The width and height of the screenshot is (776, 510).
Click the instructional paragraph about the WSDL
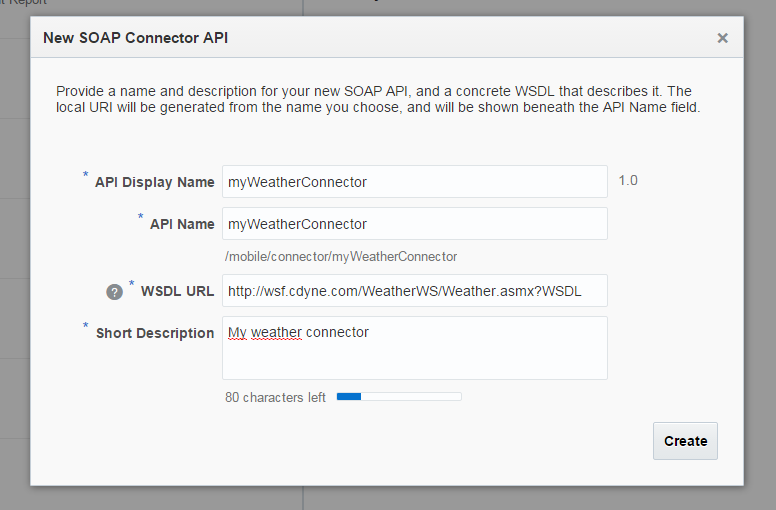pos(378,99)
